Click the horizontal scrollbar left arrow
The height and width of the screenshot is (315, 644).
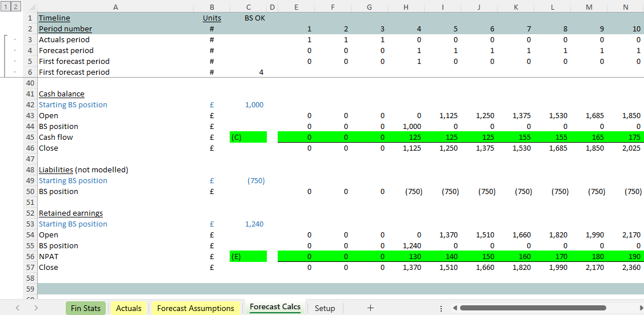(454, 308)
